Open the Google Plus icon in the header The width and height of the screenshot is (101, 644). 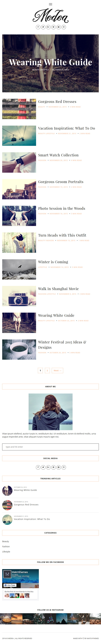(48, 27)
